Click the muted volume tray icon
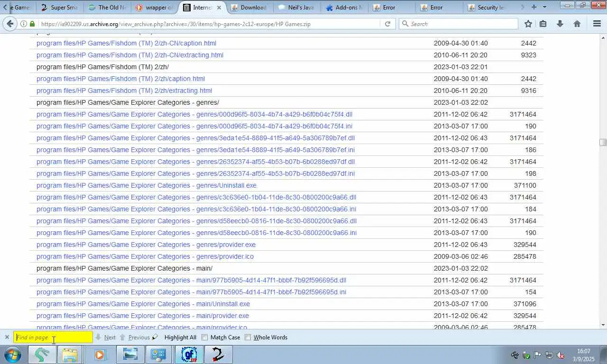Viewport: 607px width, 364px height. 560,355
